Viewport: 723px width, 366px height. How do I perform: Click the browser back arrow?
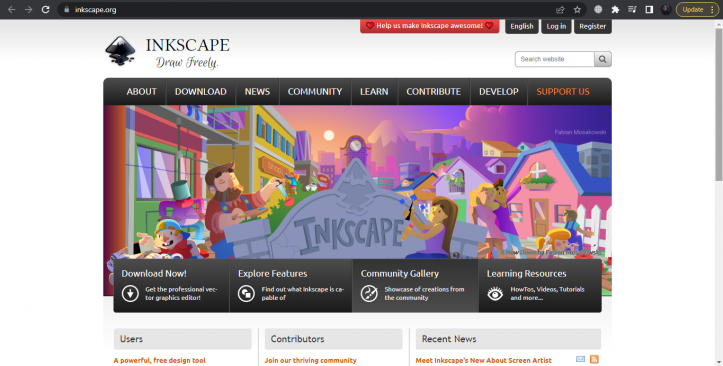click(x=12, y=9)
